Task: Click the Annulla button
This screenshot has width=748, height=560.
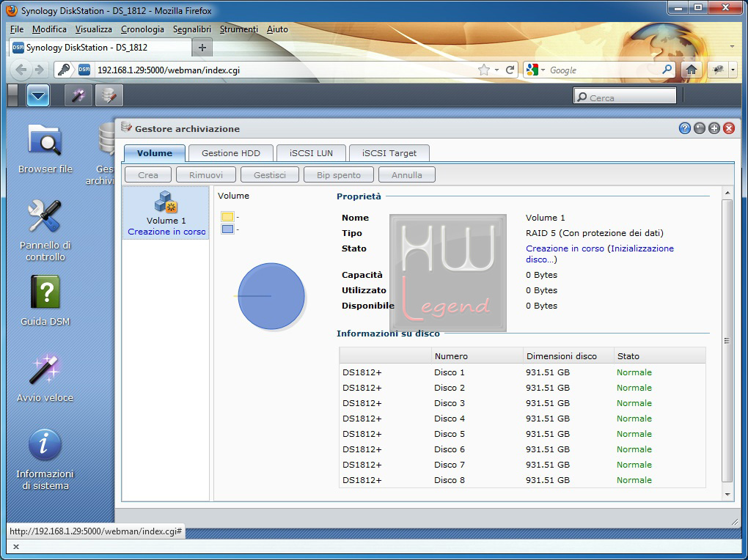Action: 407,174
